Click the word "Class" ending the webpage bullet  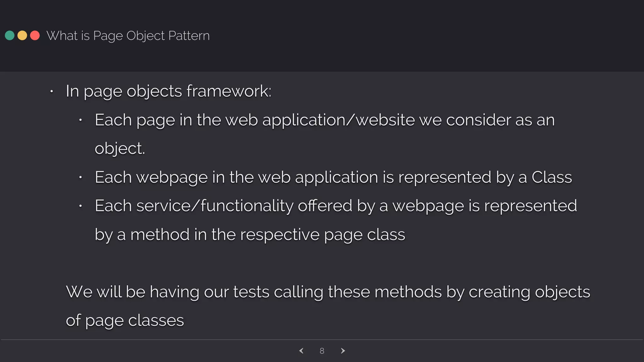(552, 177)
